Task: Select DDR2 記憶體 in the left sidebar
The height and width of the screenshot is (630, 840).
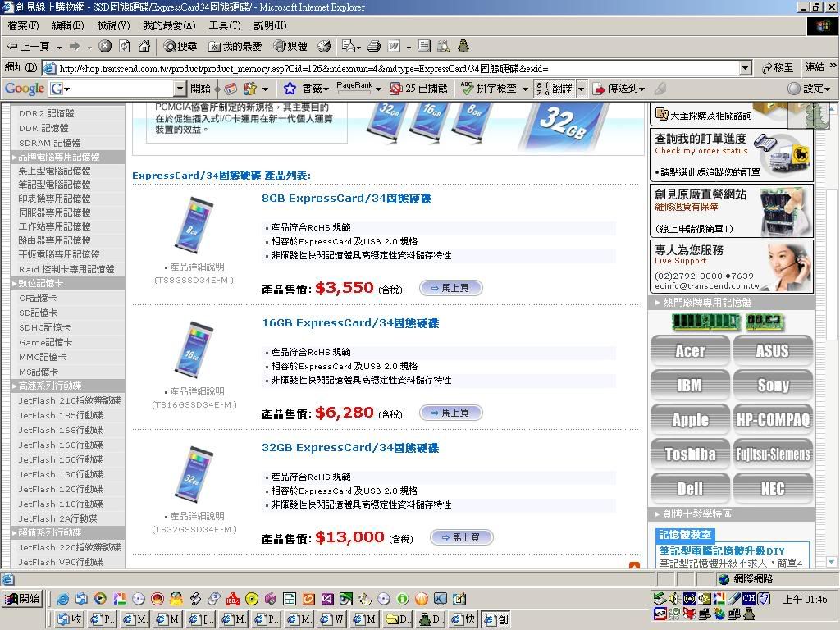Action: [x=47, y=113]
